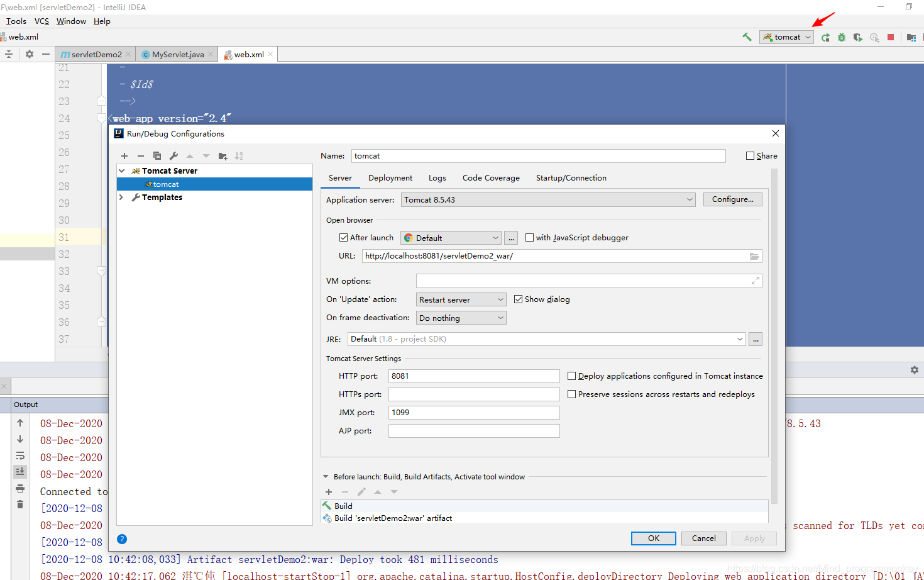
Task: Click the profiler run icon in toolbar
Action: pyautogui.click(x=874, y=37)
